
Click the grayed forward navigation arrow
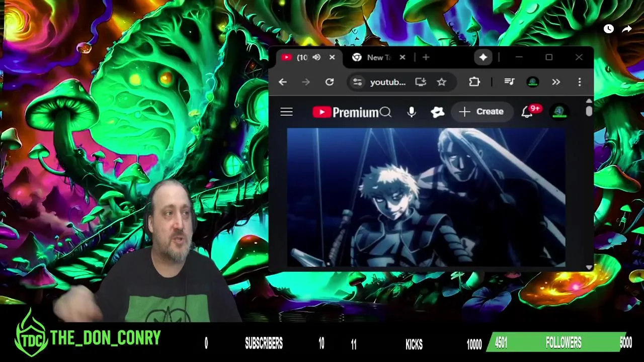(x=306, y=82)
